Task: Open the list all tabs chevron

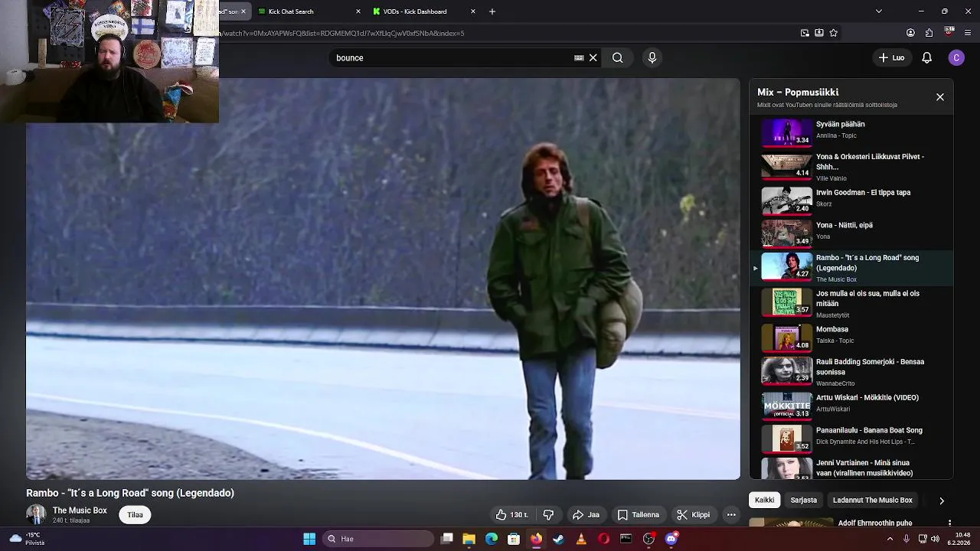Action: coord(878,11)
